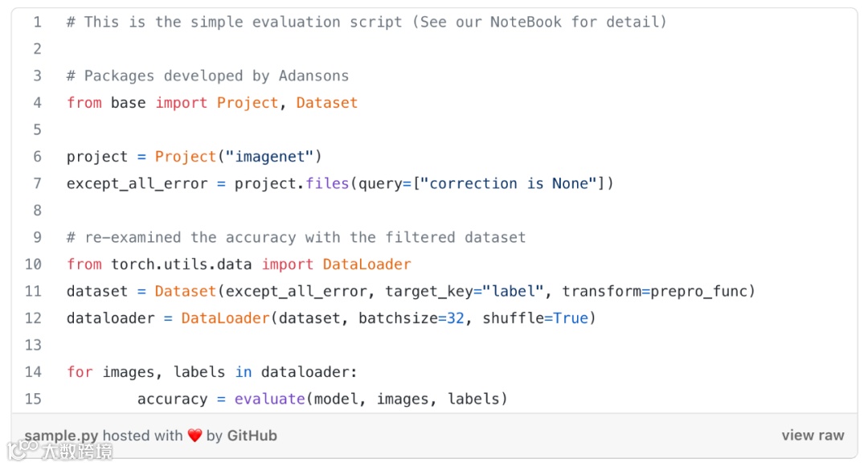Click the 'True' keyword after shuffle
The height and width of the screenshot is (467, 868).
(x=571, y=318)
